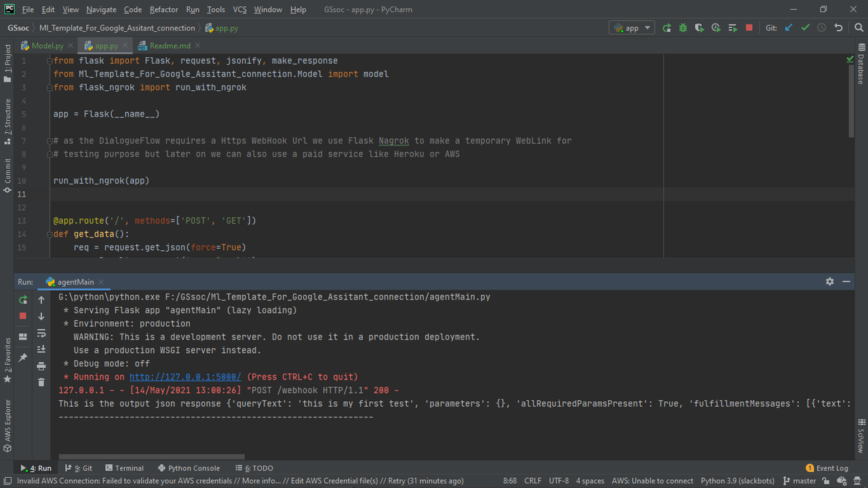Stop the process using the top toolbar stop square

(749, 28)
